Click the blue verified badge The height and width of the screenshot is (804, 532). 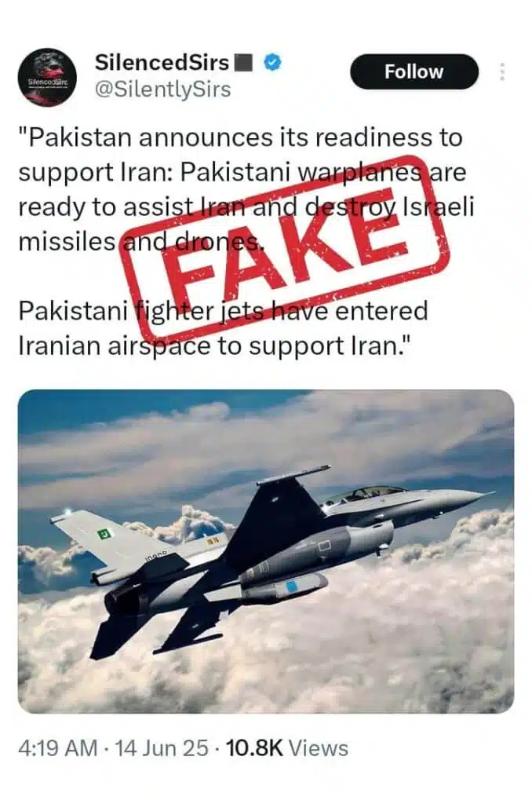272,62
